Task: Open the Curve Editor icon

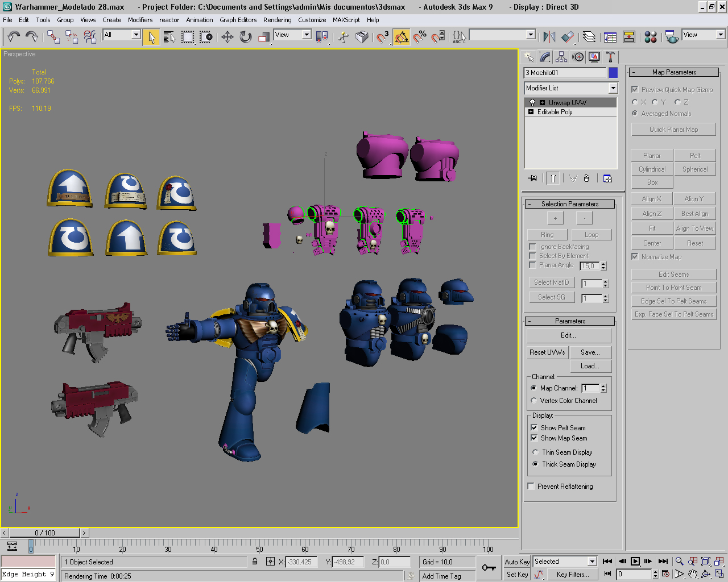Action: (610, 37)
